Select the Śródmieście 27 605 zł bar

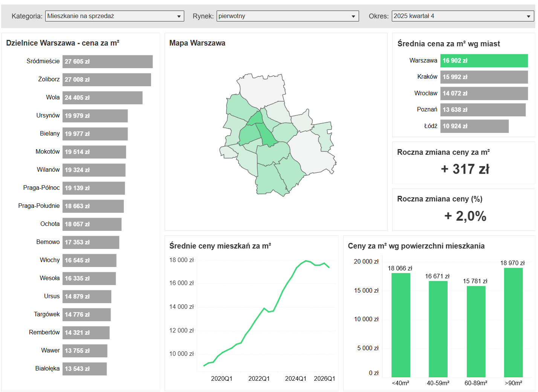[x=107, y=62]
